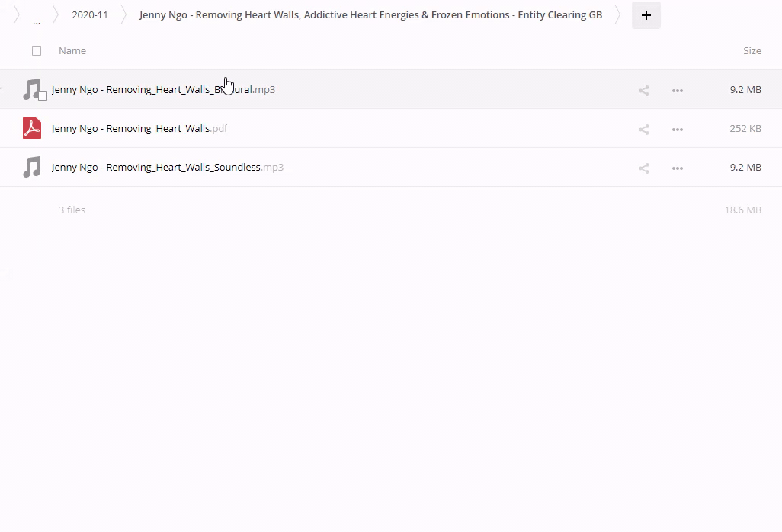This screenshot has height=532, width=782.
Task: Go to the 2020-11 breadcrumb folder
Action: point(90,15)
